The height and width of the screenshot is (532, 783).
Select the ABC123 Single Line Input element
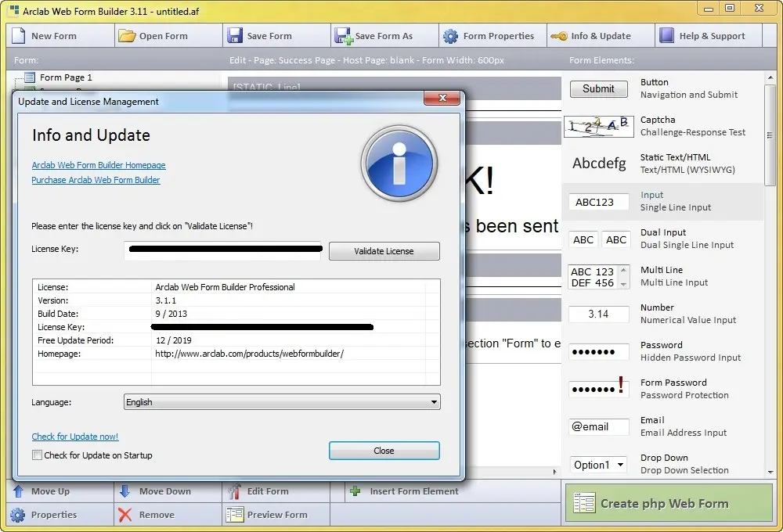point(598,202)
